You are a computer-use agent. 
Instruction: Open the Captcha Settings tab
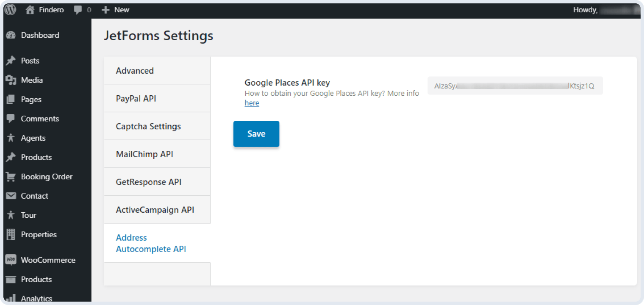(148, 126)
